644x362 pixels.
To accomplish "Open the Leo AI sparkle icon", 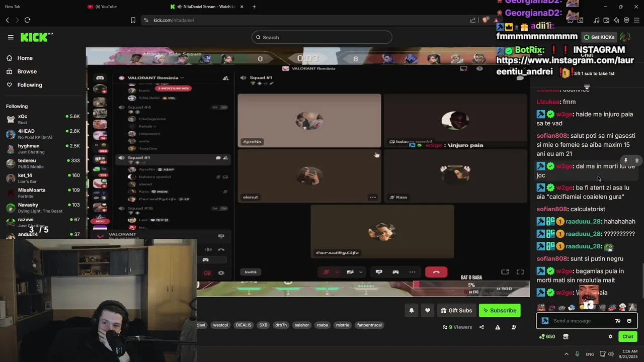I will point(616,20).
